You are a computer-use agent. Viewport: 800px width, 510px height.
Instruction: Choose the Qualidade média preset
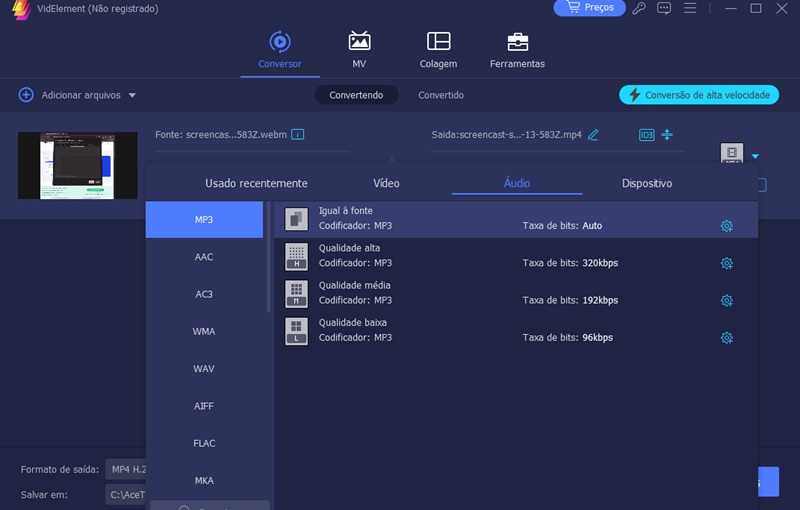(x=516, y=294)
